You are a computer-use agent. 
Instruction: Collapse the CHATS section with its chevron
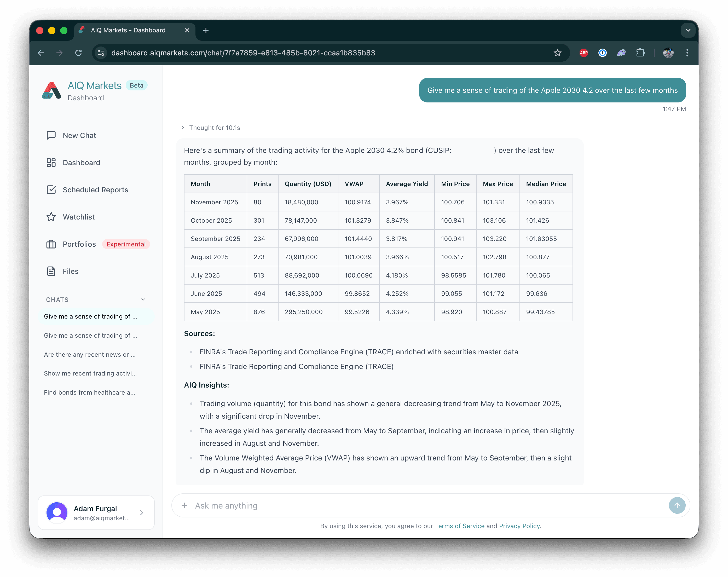click(143, 299)
